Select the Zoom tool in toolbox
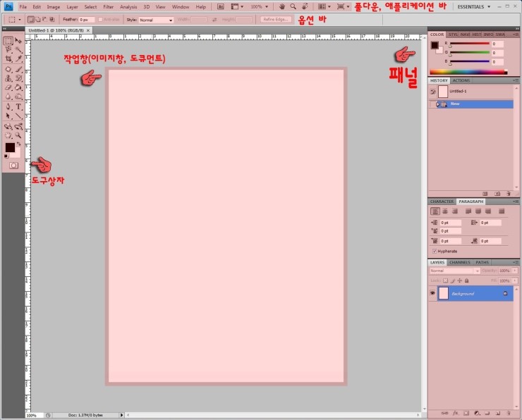This screenshot has height=420, width=522. (x=18, y=135)
